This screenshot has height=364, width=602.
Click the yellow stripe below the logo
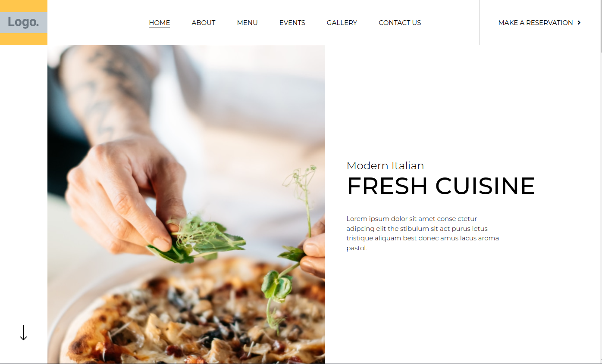24,39
